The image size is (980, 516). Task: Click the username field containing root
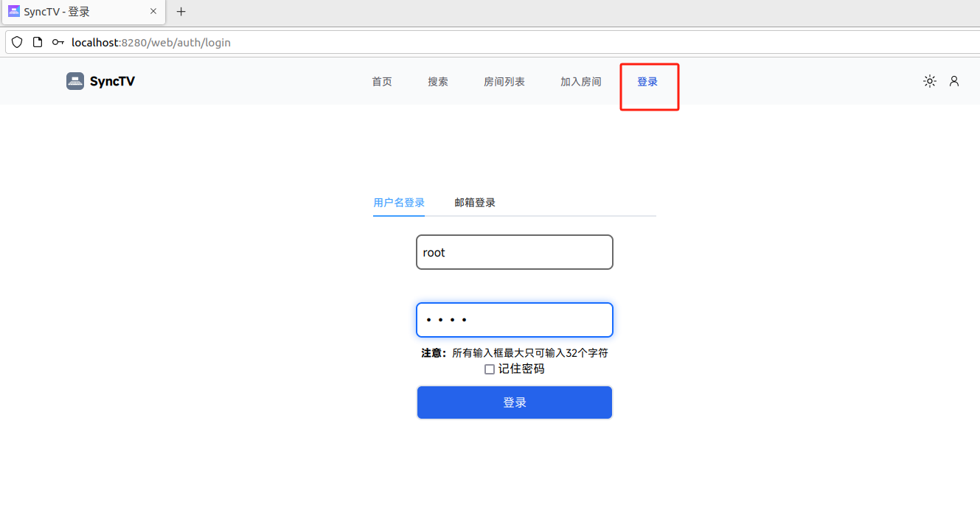point(515,252)
